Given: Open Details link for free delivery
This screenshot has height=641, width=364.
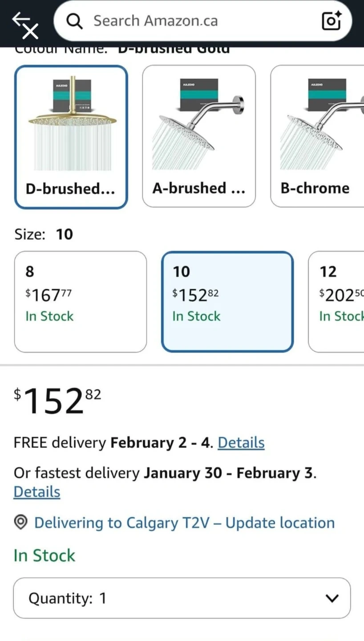Looking at the screenshot, I should click(241, 443).
